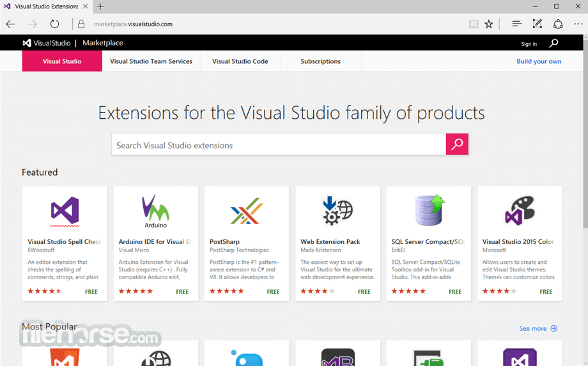The height and width of the screenshot is (366, 588).
Task: Click FREE label on Arduino IDE card
Action: [x=182, y=292]
